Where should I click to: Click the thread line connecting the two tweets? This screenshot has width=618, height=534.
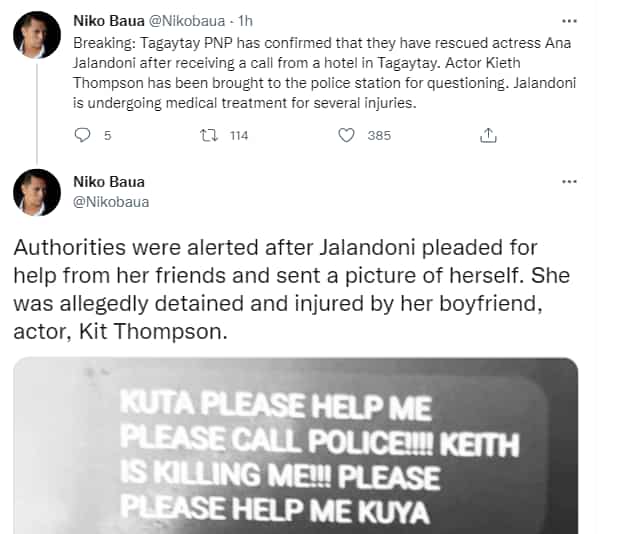click(37, 113)
